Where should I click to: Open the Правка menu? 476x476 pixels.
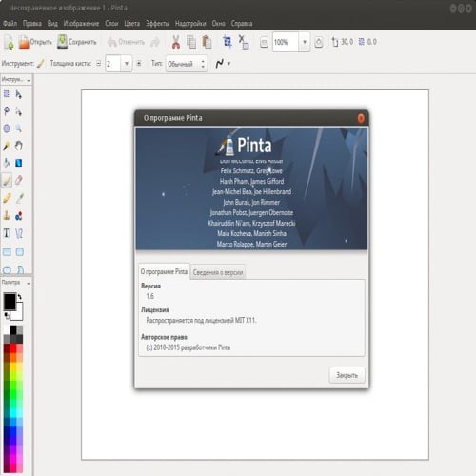tap(32, 24)
